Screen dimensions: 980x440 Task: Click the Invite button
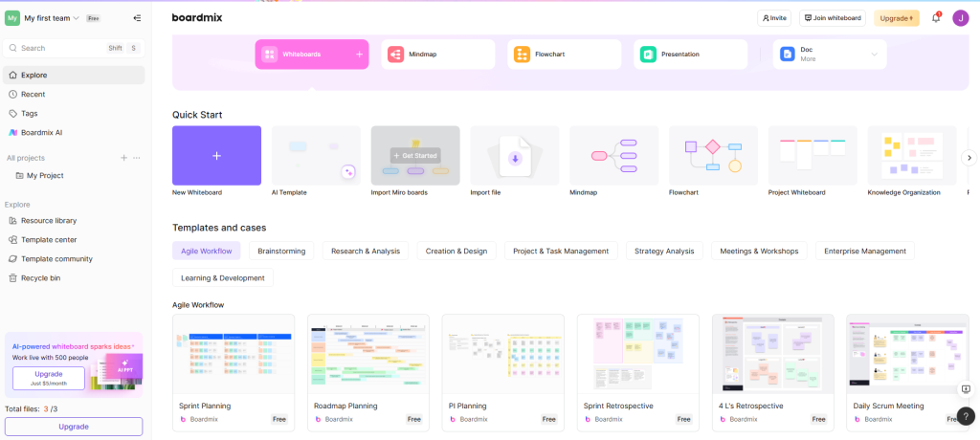773,18
